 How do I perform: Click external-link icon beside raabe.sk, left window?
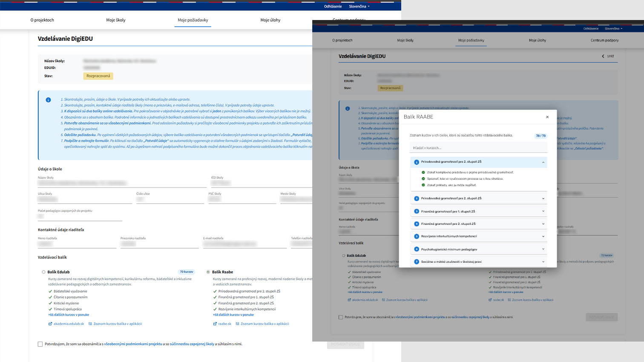point(215,324)
